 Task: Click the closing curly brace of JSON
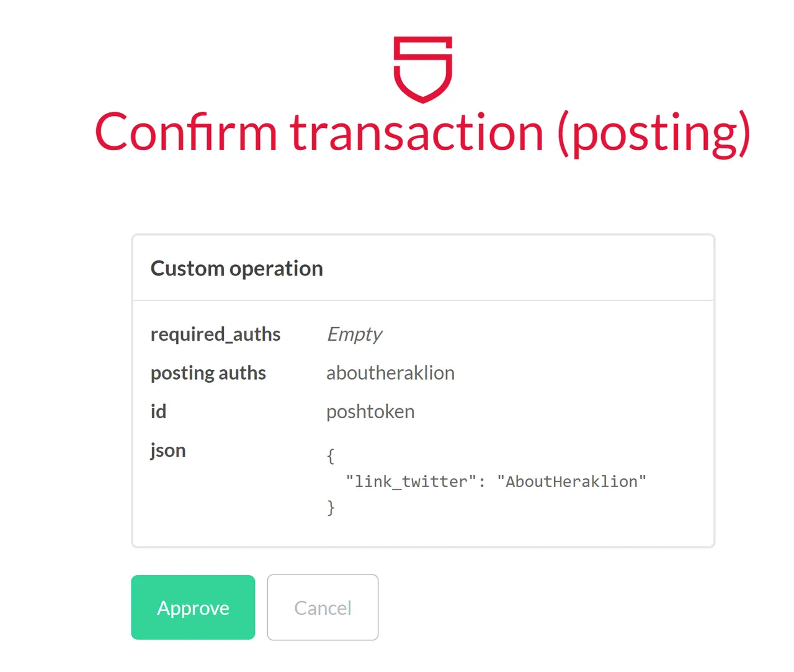coord(331,507)
